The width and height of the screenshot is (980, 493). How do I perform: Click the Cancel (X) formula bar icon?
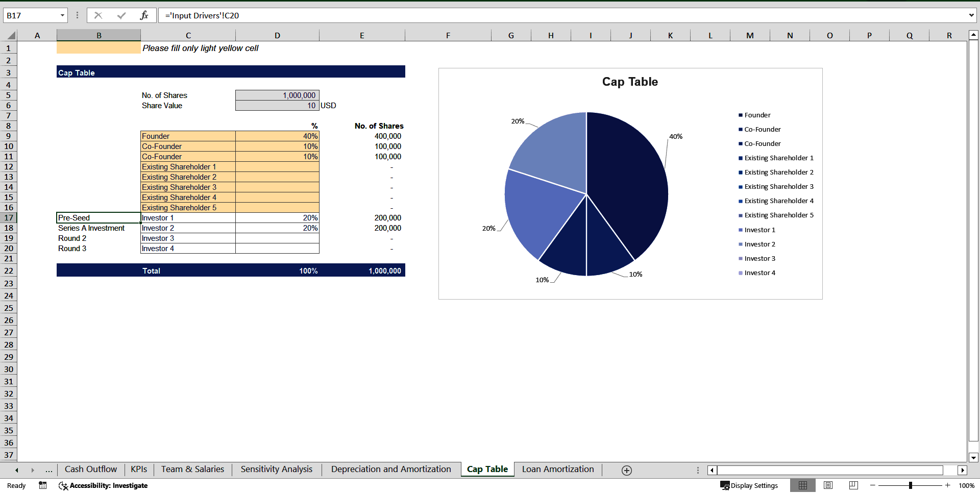point(98,15)
